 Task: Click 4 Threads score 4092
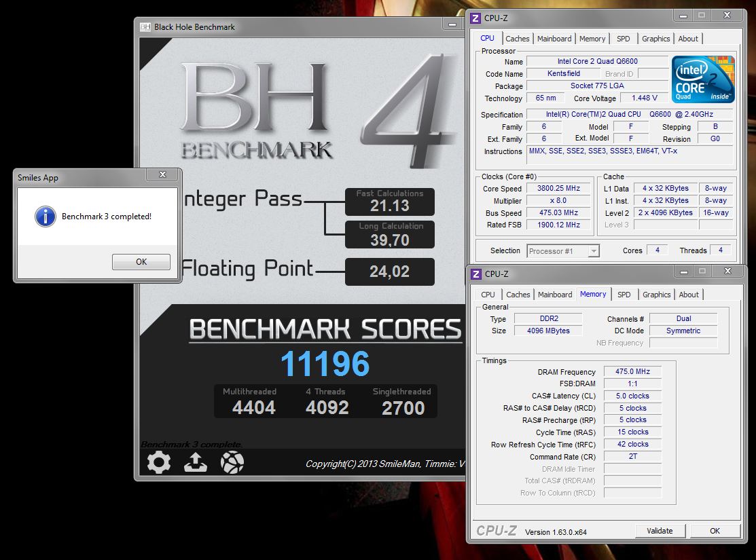click(327, 408)
